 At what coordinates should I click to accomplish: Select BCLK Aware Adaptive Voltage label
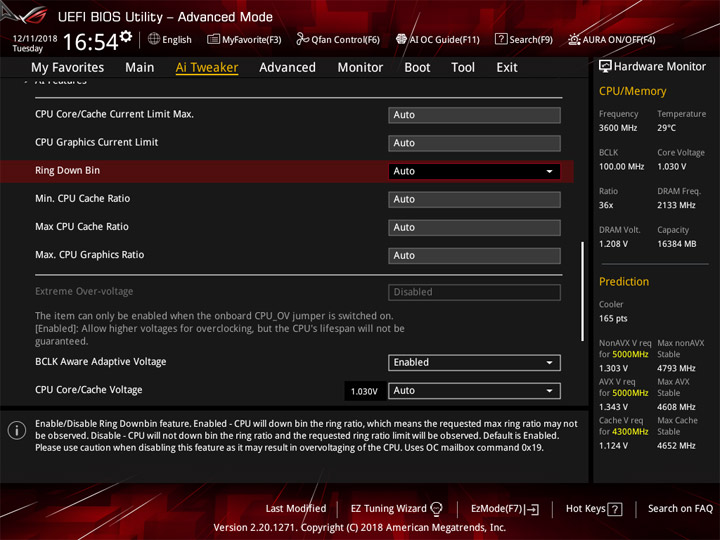[101, 362]
